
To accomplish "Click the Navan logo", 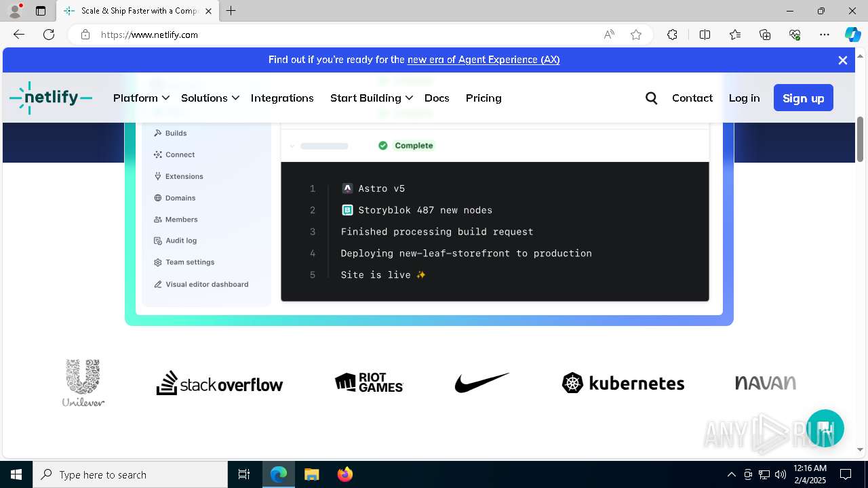I will click(766, 383).
